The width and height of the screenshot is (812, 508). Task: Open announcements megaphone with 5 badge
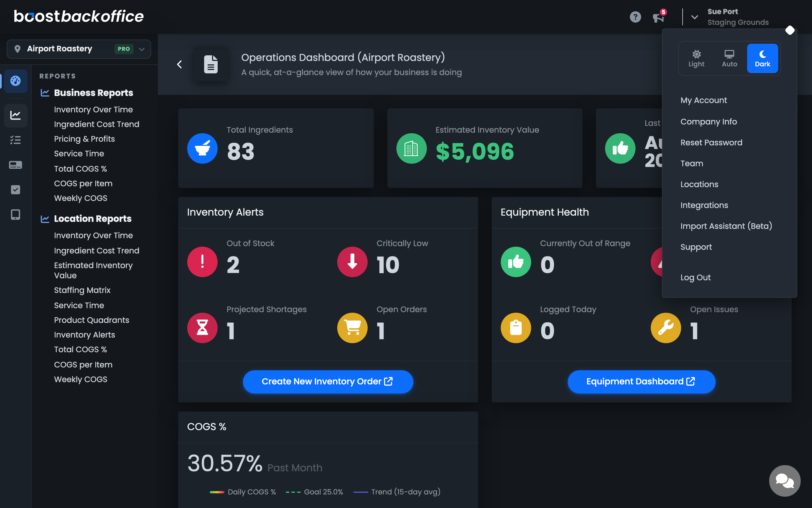[659, 16]
